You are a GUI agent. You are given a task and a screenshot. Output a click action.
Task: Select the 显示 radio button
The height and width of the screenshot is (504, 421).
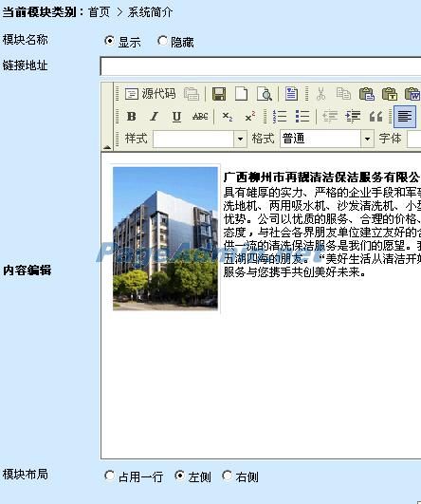109,41
